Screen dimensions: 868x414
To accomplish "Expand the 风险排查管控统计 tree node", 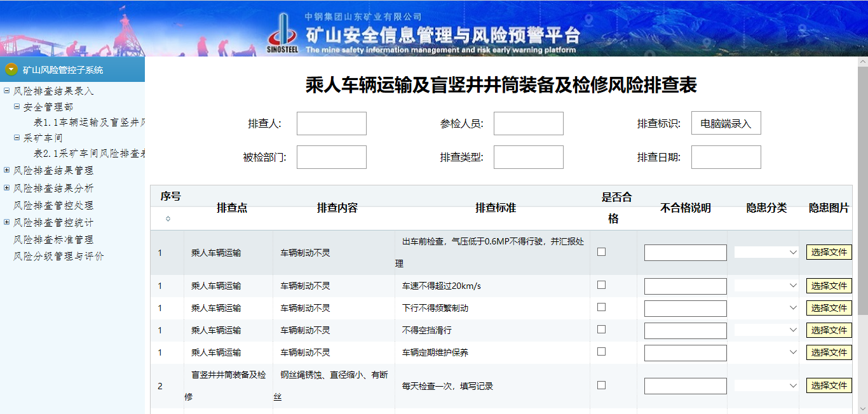I will 6,222.
